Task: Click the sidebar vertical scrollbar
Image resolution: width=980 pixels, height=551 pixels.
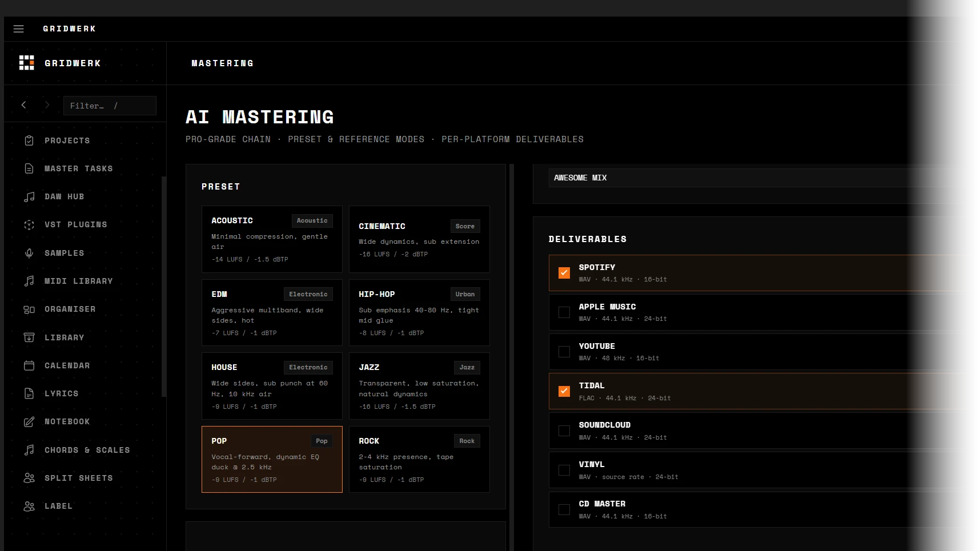Action: click(x=164, y=285)
